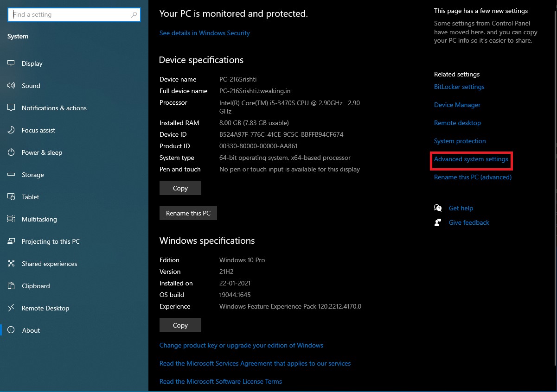The image size is (557, 392).
Task: Click the Sound speaker icon
Action: [12, 86]
